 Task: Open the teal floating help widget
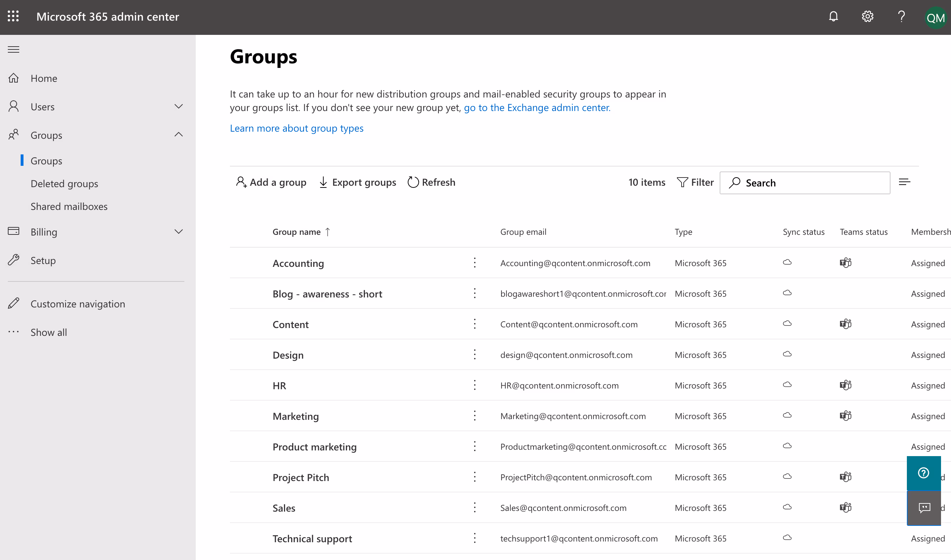(x=924, y=473)
